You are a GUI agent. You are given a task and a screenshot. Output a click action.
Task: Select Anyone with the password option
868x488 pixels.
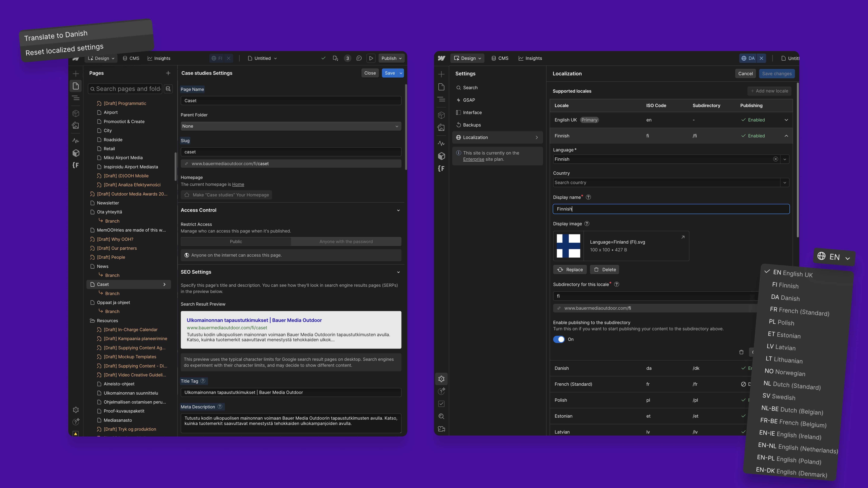click(x=346, y=241)
